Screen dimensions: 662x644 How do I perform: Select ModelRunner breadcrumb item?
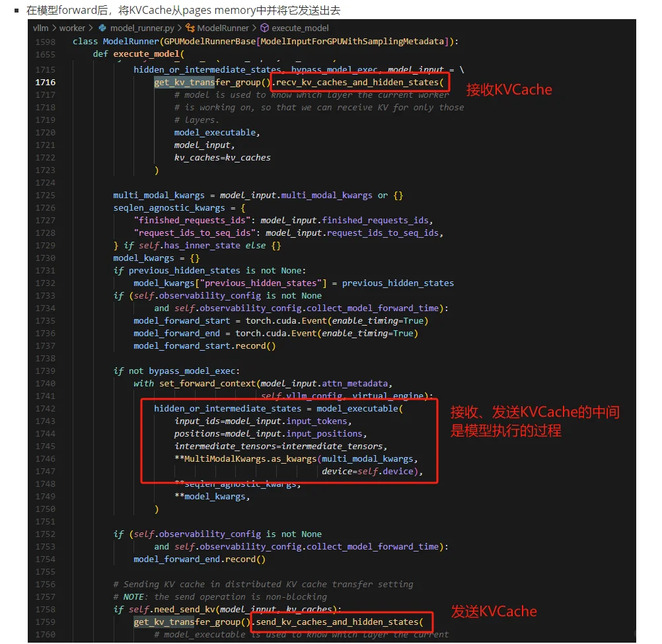pyautogui.click(x=223, y=28)
